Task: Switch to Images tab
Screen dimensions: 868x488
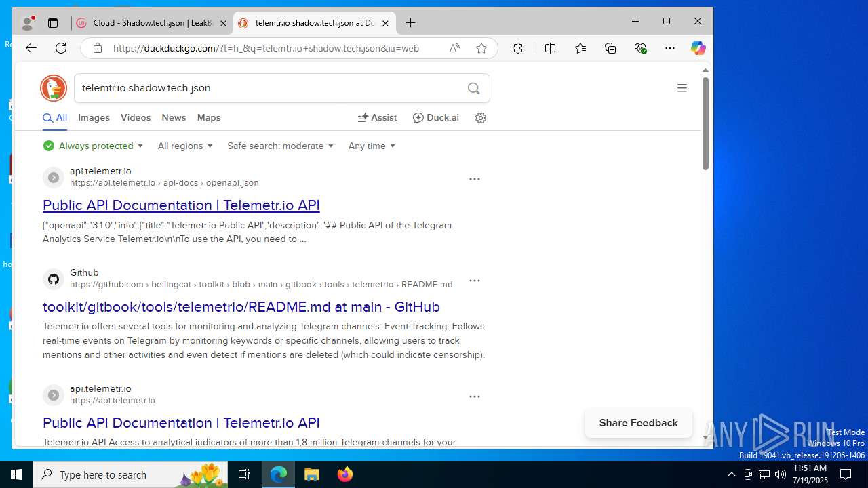Action: pos(94,117)
